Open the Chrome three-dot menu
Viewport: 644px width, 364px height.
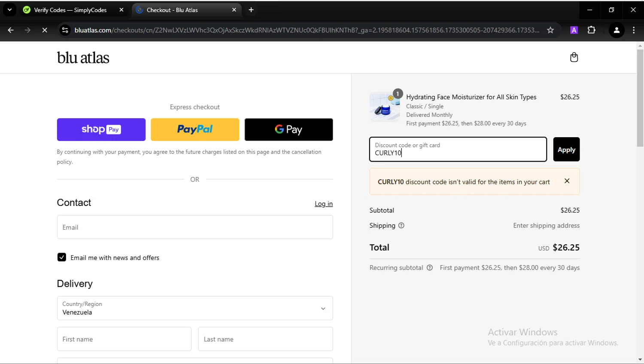[634, 30]
